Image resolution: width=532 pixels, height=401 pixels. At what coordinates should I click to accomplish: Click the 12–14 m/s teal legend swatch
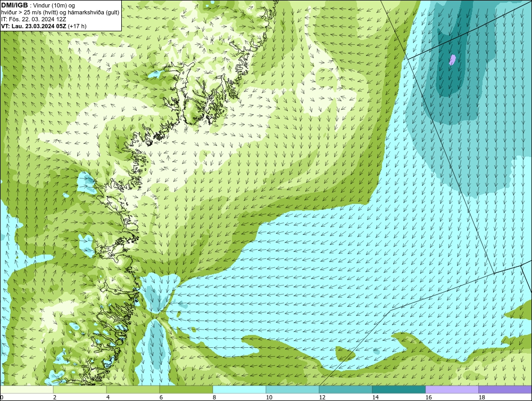click(x=345, y=389)
